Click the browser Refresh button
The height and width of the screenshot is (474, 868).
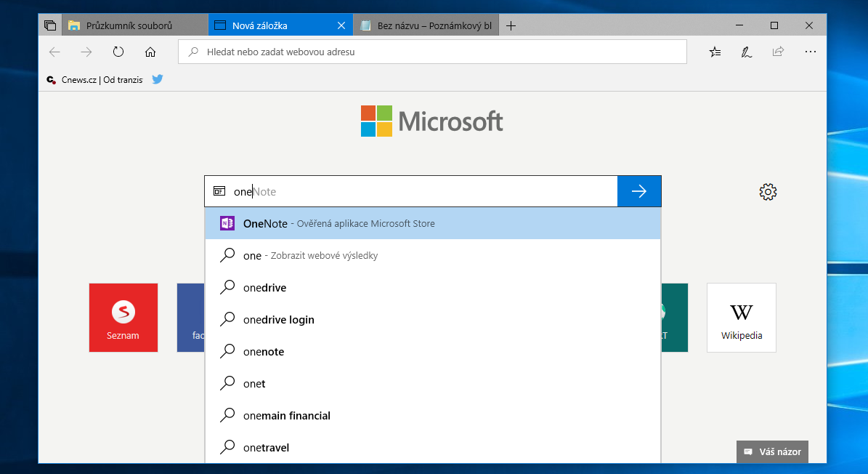(118, 52)
